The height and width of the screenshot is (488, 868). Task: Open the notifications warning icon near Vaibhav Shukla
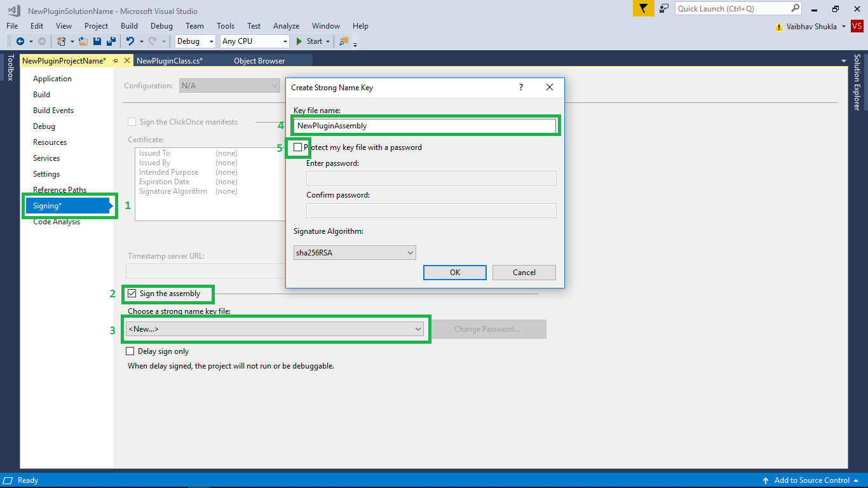pyautogui.click(x=779, y=27)
